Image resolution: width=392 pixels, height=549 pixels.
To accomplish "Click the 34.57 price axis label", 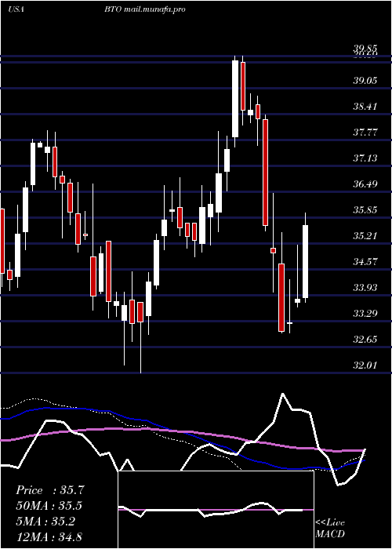I will pyautogui.click(x=365, y=262).
